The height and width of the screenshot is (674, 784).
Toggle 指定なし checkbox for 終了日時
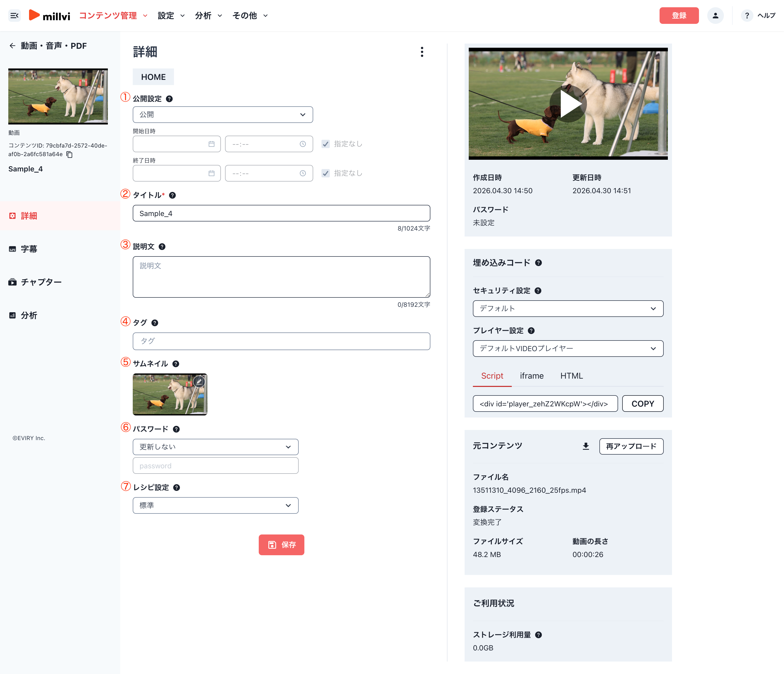[x=325, y=173]
